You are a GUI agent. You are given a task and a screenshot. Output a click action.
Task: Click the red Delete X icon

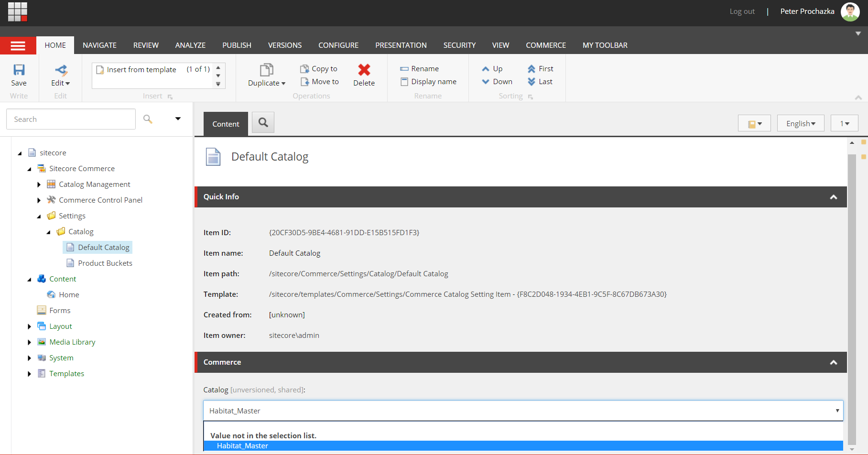[x=364, y=70]
